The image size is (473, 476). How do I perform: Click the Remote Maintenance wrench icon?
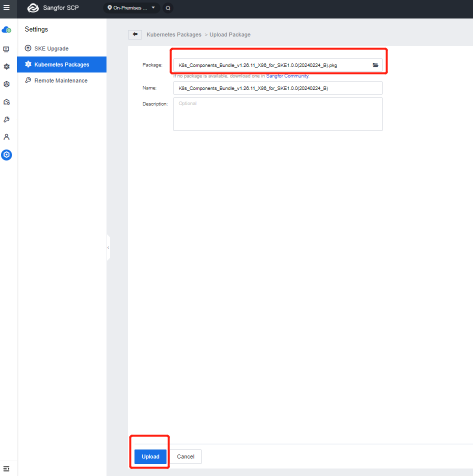pos(28,80)
